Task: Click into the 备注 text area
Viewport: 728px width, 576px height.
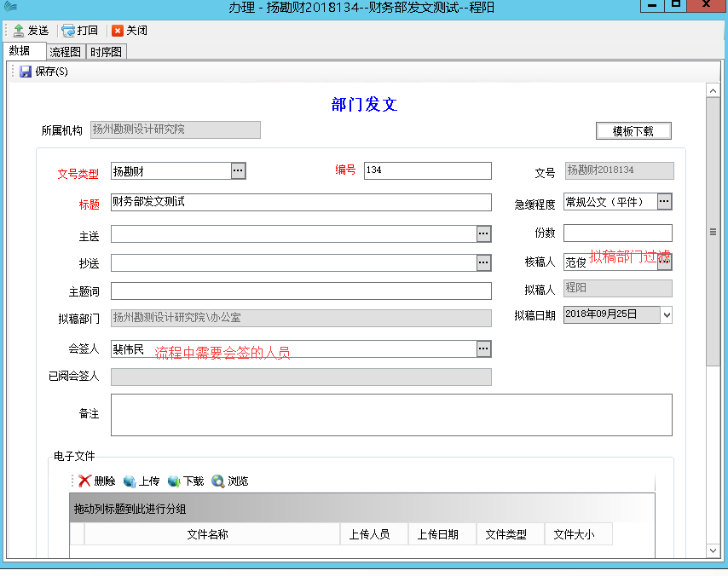Action: coord(391,415)
